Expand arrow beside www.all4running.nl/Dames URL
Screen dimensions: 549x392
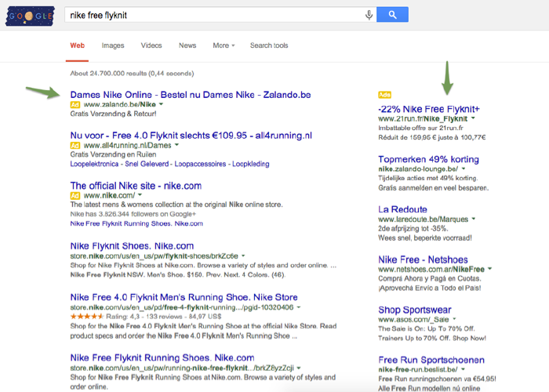click(176, 145)
